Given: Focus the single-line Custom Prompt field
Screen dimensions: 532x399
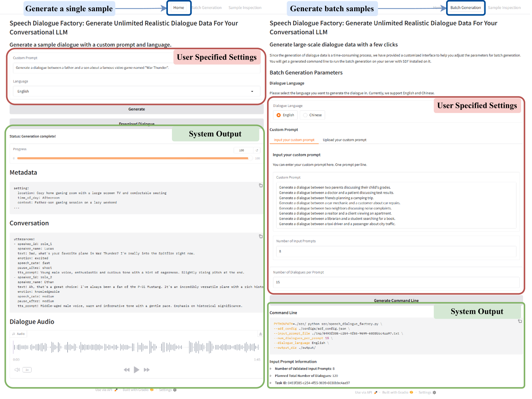Looking at the screenshot, I should coord(136,68).
